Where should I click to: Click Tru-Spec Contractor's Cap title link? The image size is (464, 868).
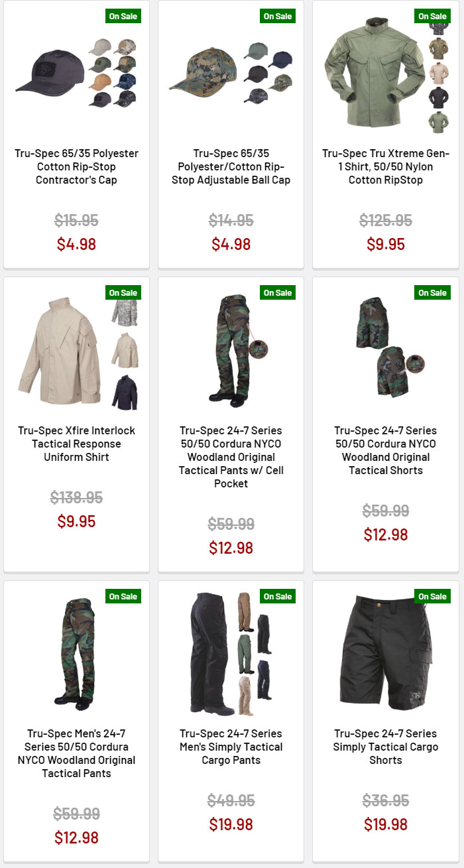76,166
